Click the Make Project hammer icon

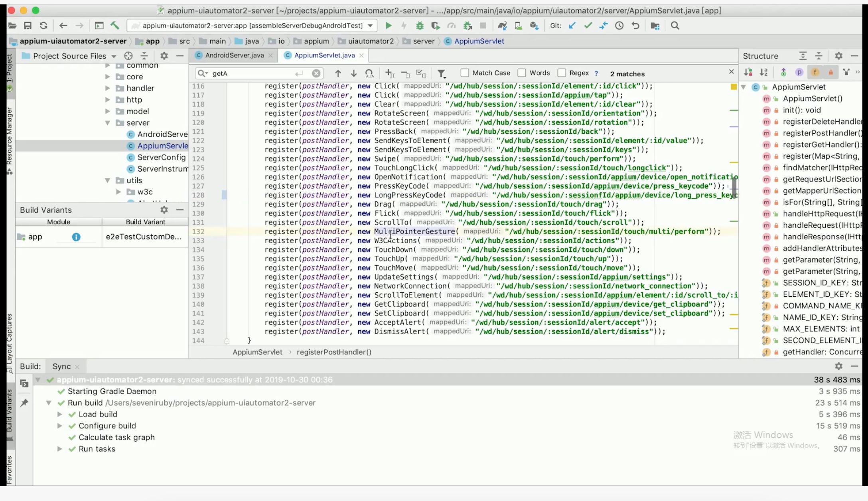coord(115,26)
